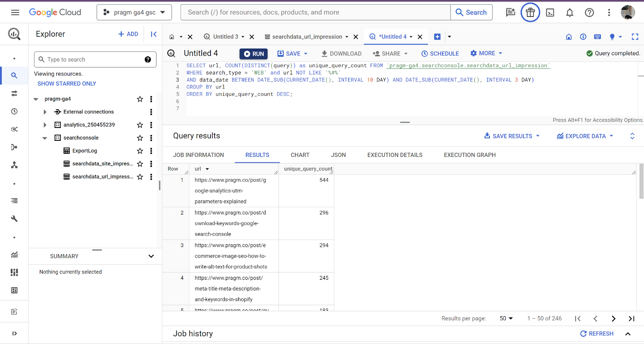Click the help icon in resource search box

148,60
